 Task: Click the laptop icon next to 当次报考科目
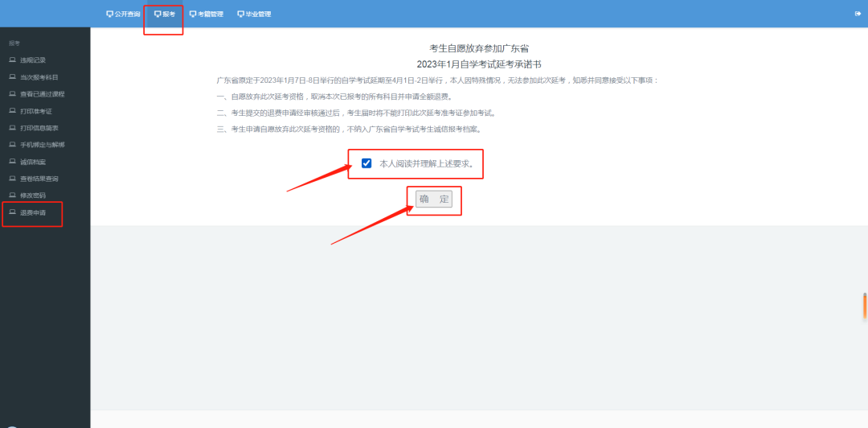(x=12, y=77)
